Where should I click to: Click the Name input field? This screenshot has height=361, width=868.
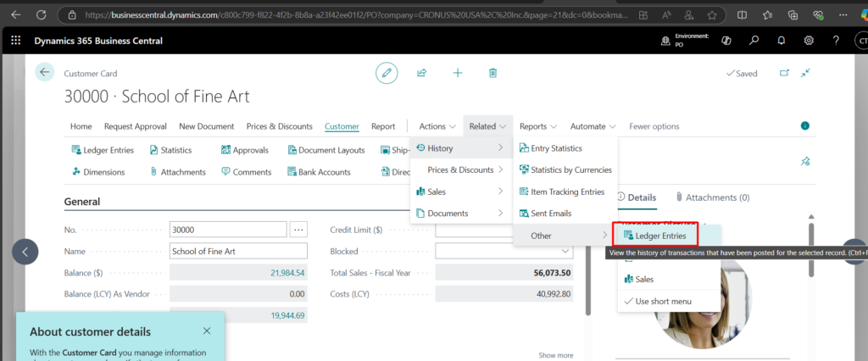click(237, 252)
